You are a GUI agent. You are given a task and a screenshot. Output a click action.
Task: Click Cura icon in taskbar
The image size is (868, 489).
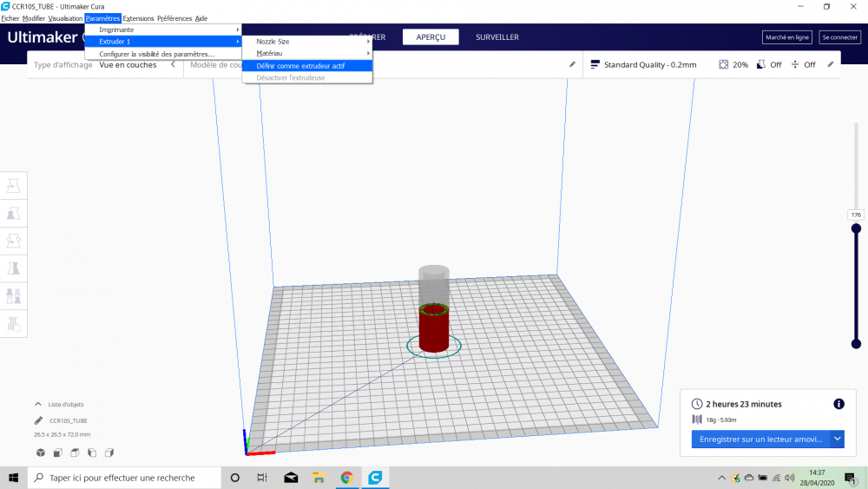click(x=375, y=478)
